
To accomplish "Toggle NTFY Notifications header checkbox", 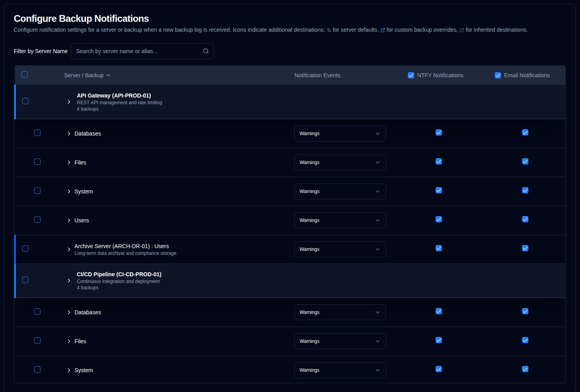I will tap(411, 75).
